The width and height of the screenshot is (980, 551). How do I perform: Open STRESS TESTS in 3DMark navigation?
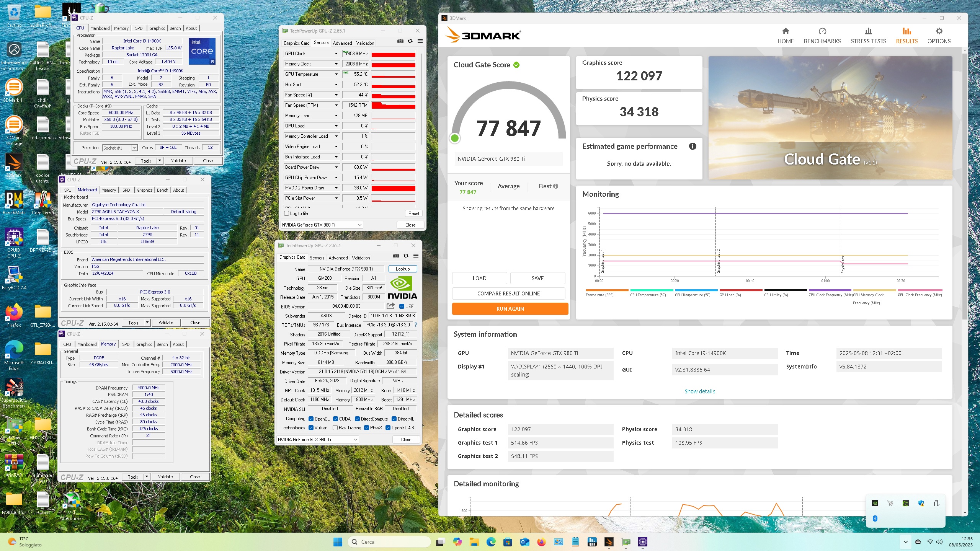pos(868,36)
